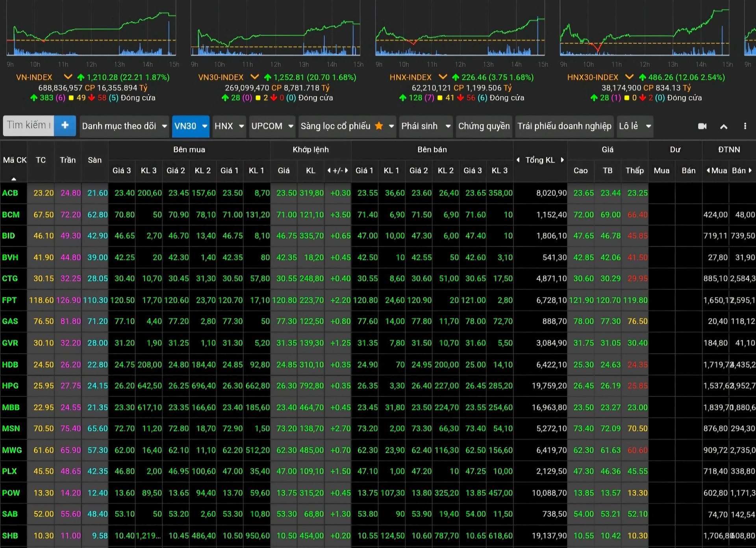Click the sort arrow under Mã CK
Screen dimensions: 756x548
tap(14, 179)
